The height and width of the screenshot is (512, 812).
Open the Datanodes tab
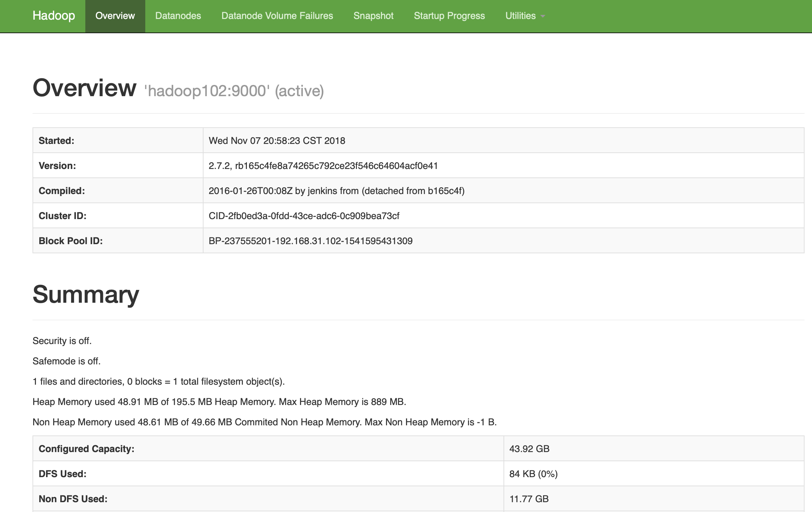(178, 16)
